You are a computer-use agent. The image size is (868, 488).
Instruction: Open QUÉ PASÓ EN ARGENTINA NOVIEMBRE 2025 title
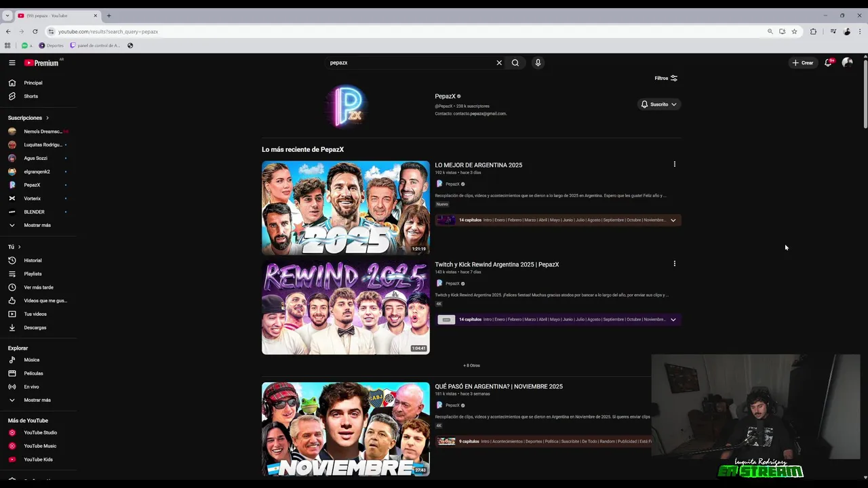[x=499, y=386]
